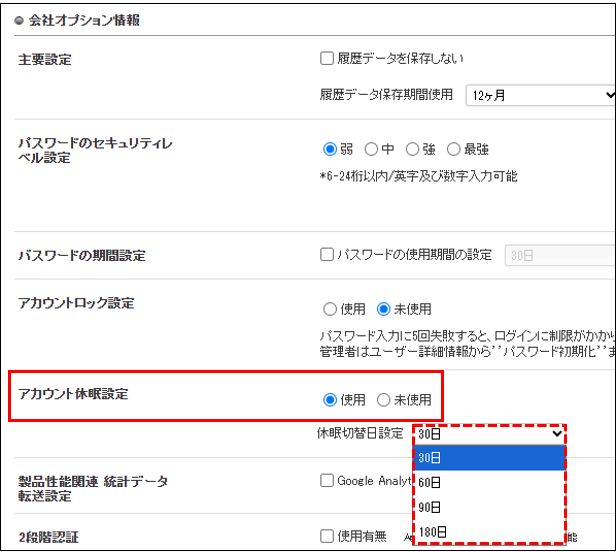Enable パスワードの使用期間の設定 checkbox
616x552 pixels.
327,255
